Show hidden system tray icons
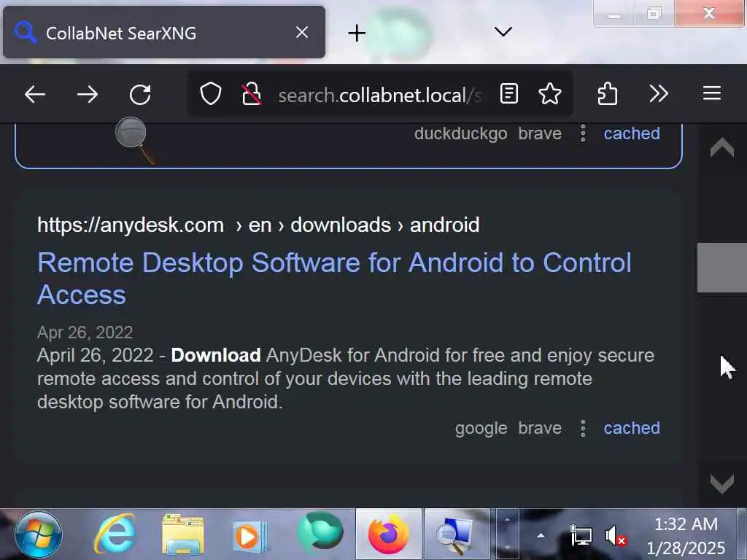This screenshot has height=560, width=747. 541,536
